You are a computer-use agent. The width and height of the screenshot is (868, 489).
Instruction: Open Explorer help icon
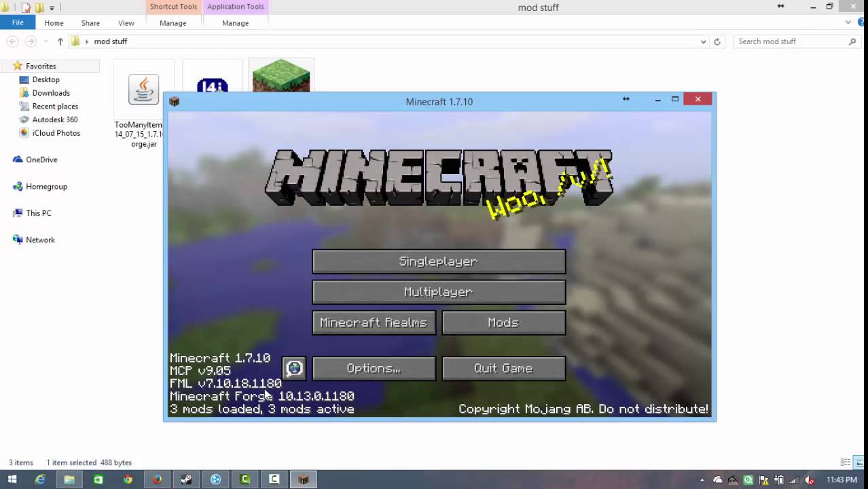coord(861,22)
